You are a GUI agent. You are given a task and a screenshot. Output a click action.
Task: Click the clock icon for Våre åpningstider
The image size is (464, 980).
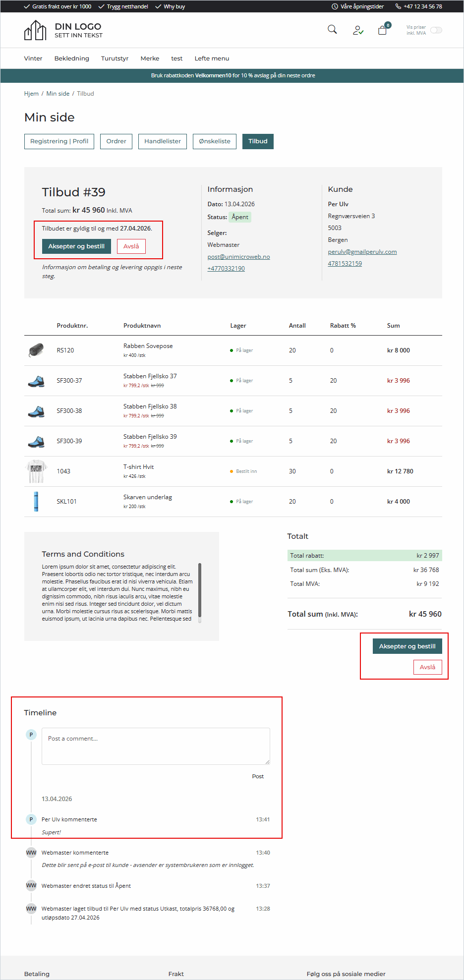click(x=335, y=6)
